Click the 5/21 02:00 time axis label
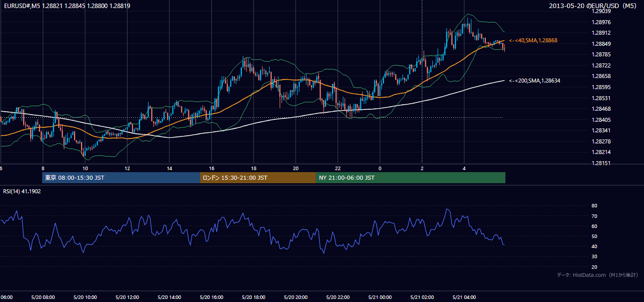644x302 pixels. [x=422, y=297]
